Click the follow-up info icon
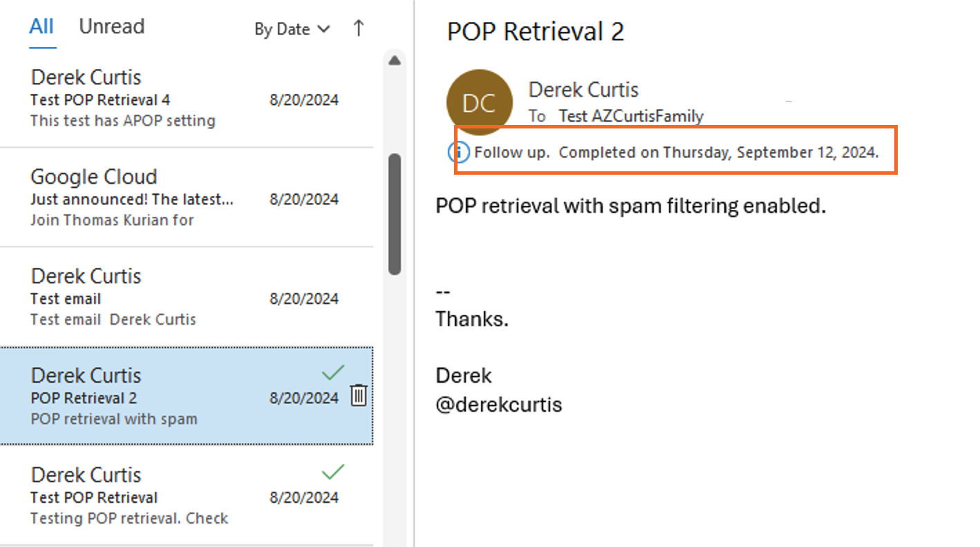This screenshot has height=547, width=980. (x=459, y=152)
